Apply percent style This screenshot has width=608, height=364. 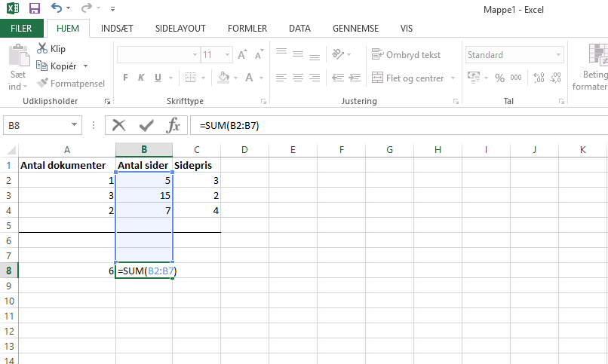coord(499,78)
